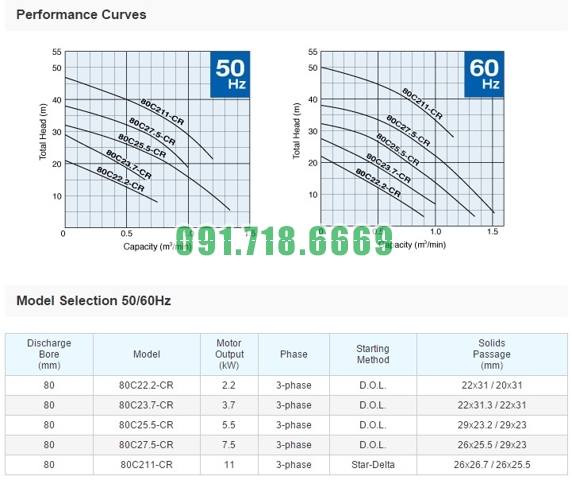This screenshot has height=480, width=572.
Task: Select the 80C211-CR model cell
Action: [x=146, y=465]
